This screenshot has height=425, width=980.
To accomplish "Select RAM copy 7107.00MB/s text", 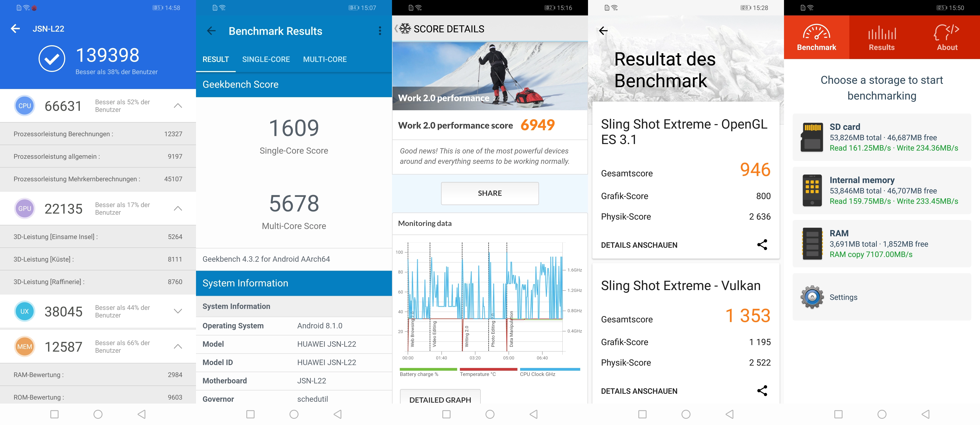I will [x=871, y=255].
